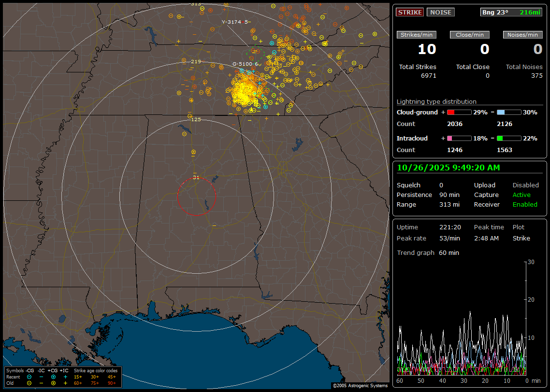
Task: Toggle the NOISE indicator button
Action: [440, 13]
